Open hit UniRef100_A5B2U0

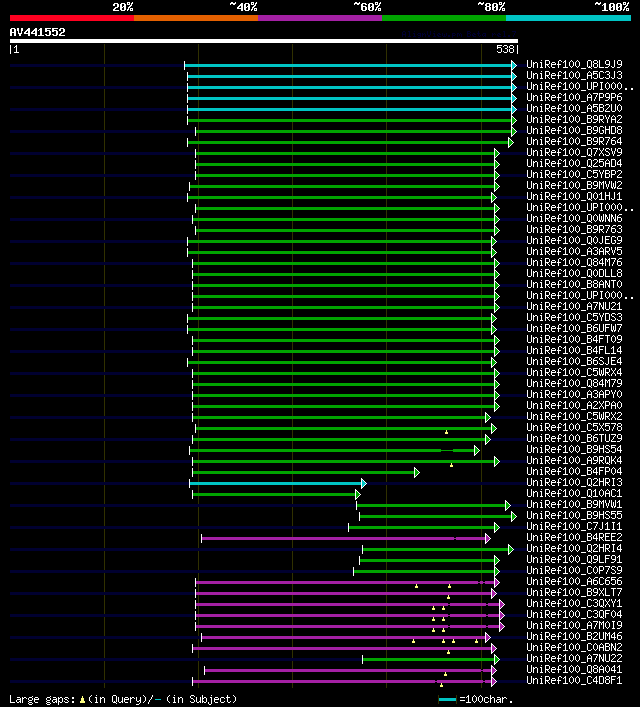point(574,108)
